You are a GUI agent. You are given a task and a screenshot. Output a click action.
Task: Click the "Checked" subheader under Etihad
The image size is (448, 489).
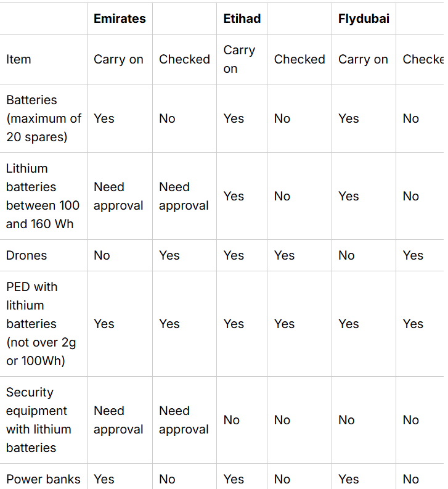coord(299,59)
